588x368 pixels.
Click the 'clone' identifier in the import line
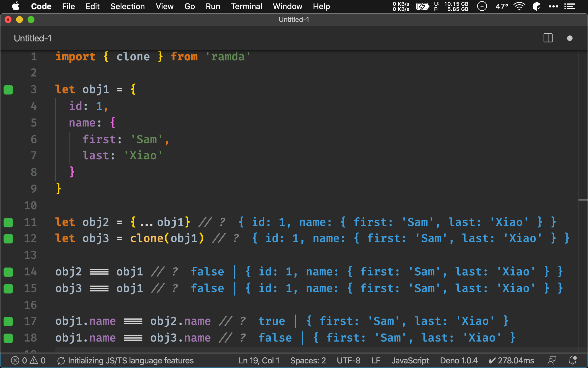point(133,57)
